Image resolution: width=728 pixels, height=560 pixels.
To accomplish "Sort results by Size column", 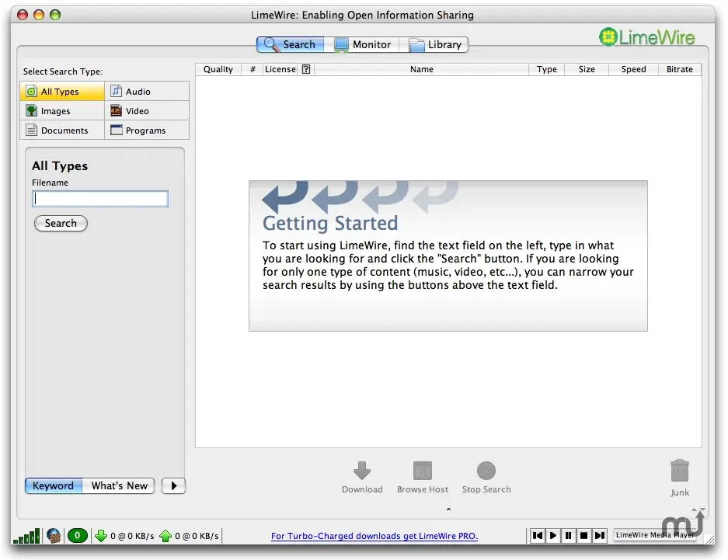I will pyautogui.click(x=587, y=69).
